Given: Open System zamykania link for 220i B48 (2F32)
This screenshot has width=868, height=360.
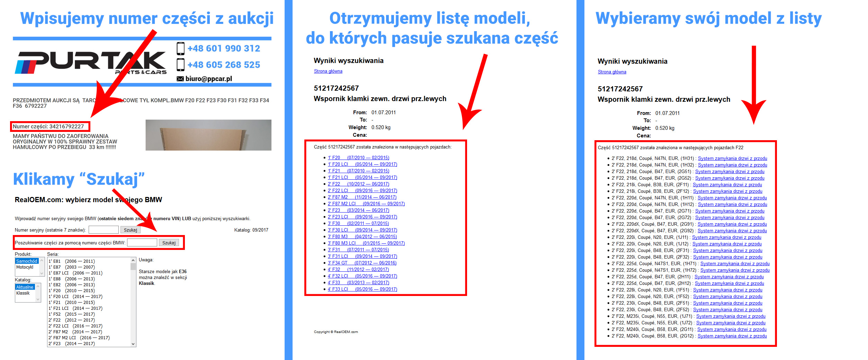Looking at the screenshot, I should [728, 257].
